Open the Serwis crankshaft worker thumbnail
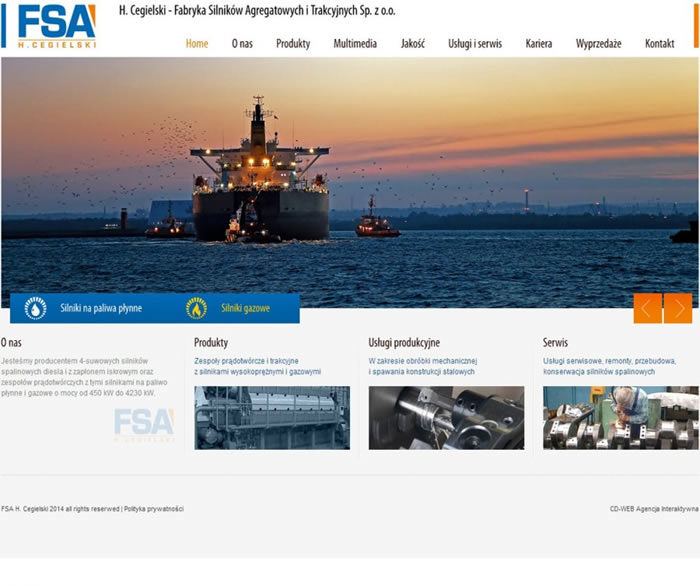 coord(621,418)
